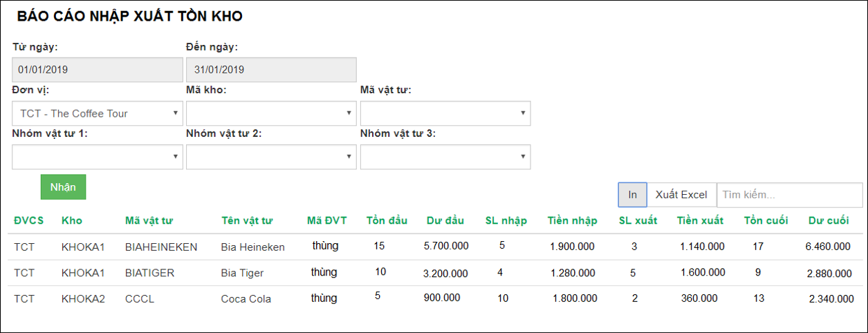The width and height of the screenshot is (868, 333).
Task: Click the green Nhận button
Action: pyautogui.click(x=63, y=187)
